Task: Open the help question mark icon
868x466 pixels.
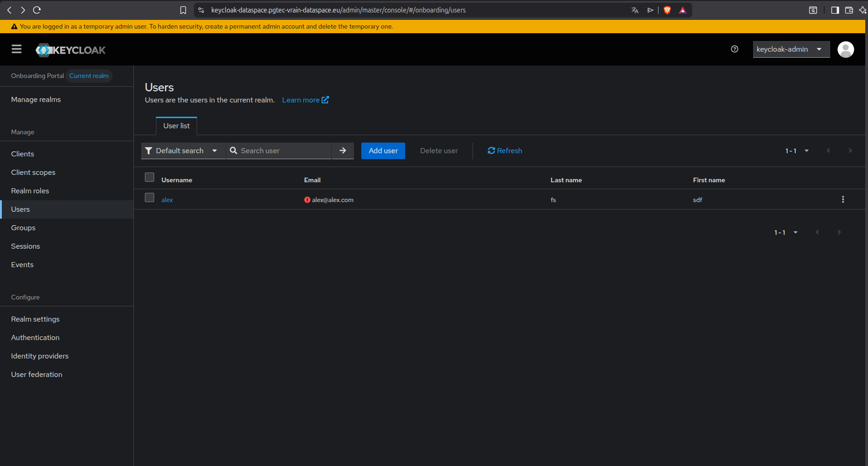Action: click(735, 49)
